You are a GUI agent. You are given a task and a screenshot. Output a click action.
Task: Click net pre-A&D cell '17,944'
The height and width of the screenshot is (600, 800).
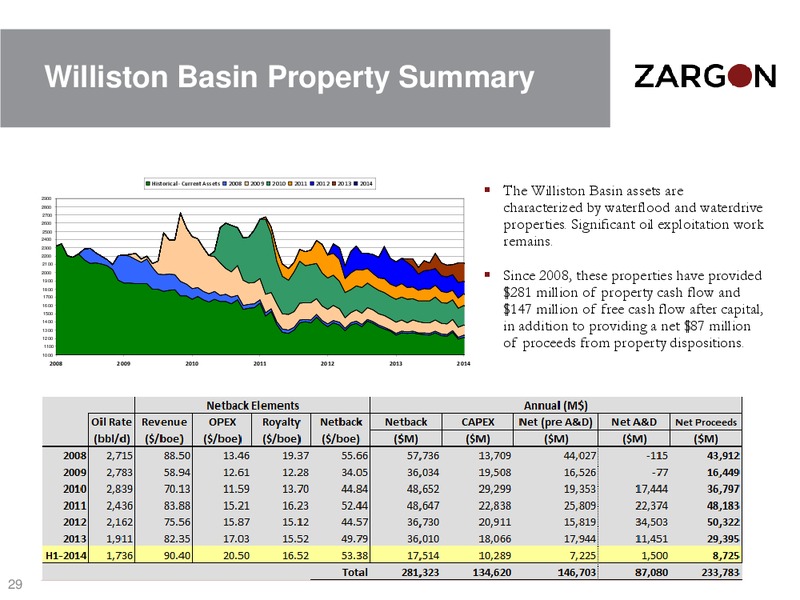point(580,538)
